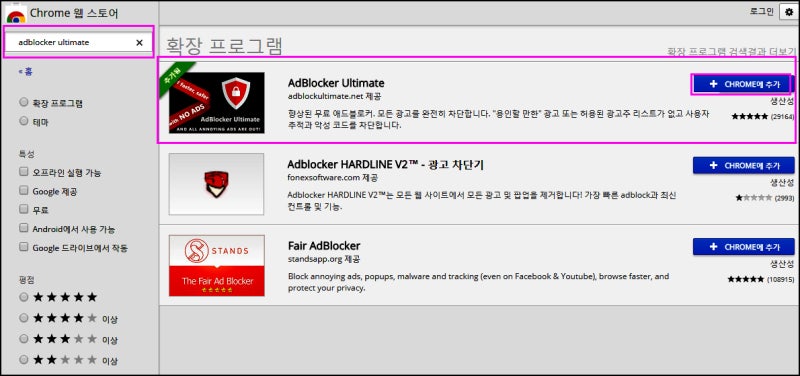Image resolution: width=800 pixels, height=376 pixels.
Task: Add AdBlocker Ultimate to Chrome
Action: 743,84
